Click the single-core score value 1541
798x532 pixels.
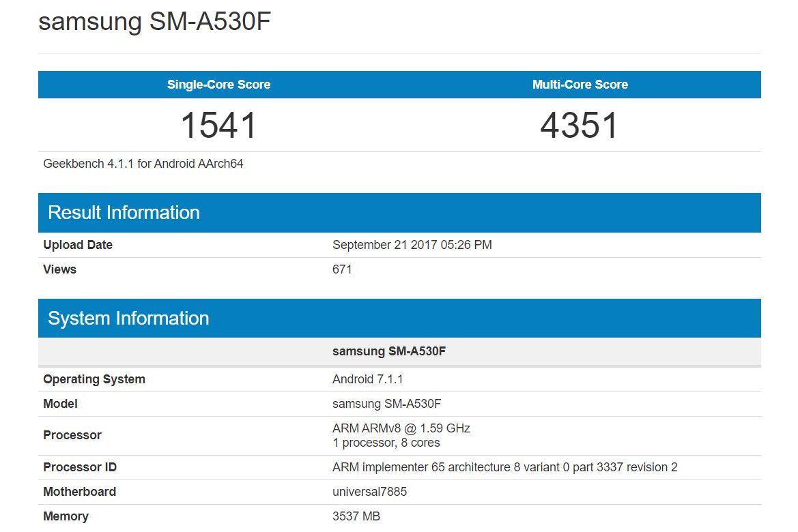(x=218, y=125)
